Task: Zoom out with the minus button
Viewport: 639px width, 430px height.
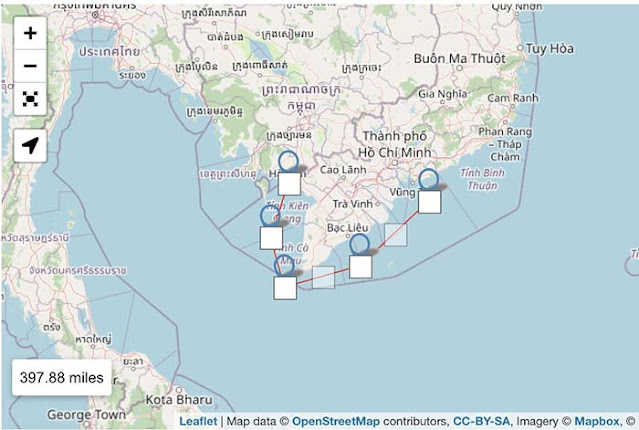Action: pos(30,66)
